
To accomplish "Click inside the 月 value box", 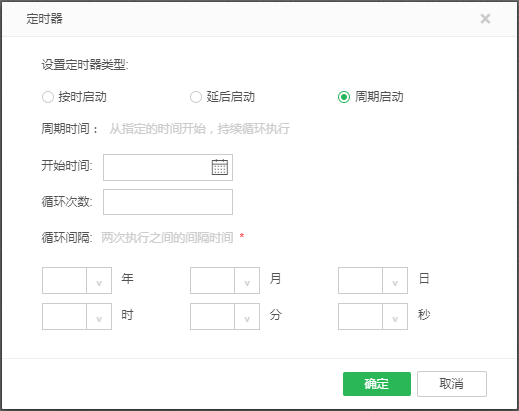I will click(212, 280).
